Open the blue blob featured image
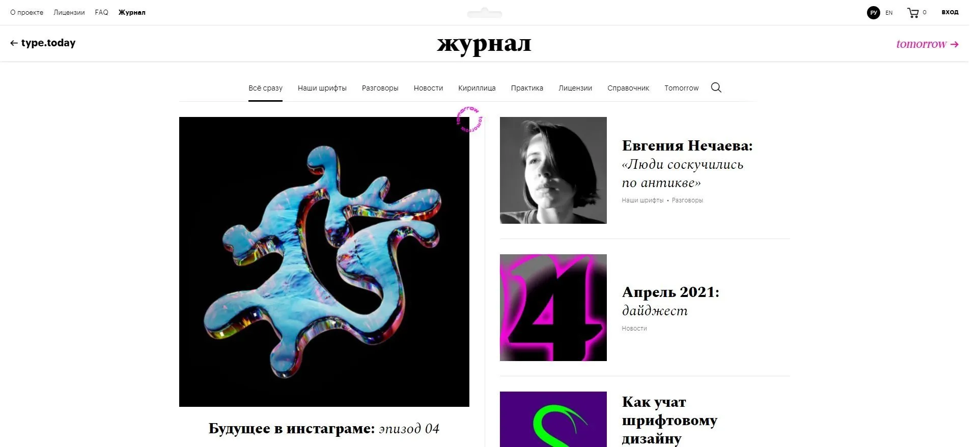This screenshot has height=447, width=980. pyautogui.click(x=324, y=262)
